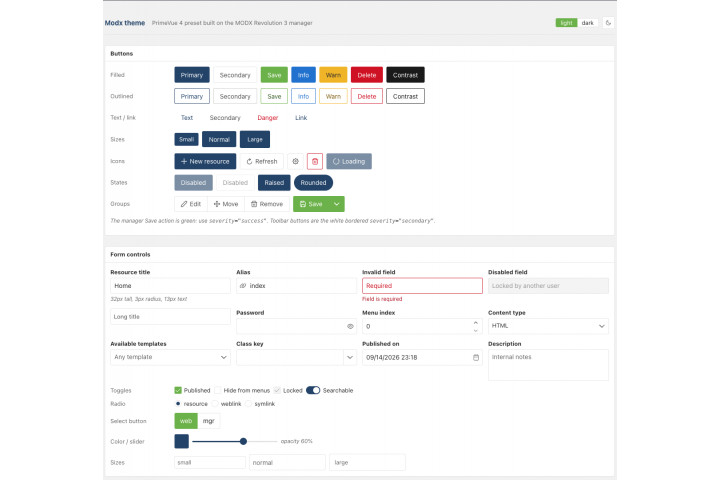Click the dark blue color swatch

coord(182,441)
